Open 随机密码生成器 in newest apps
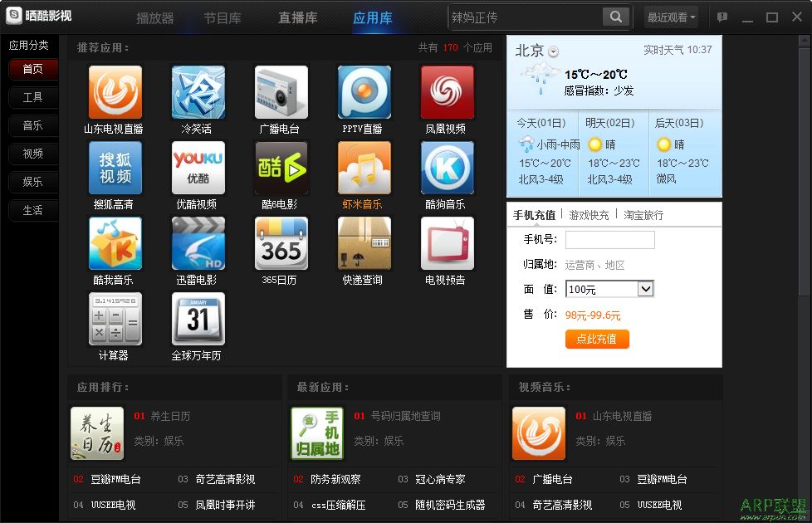 (x=450, y=505)
